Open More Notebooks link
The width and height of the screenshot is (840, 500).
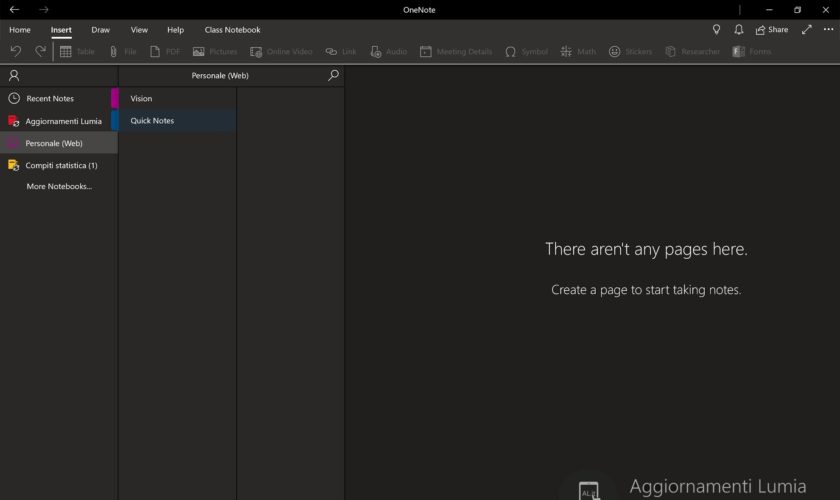(59, 187)
